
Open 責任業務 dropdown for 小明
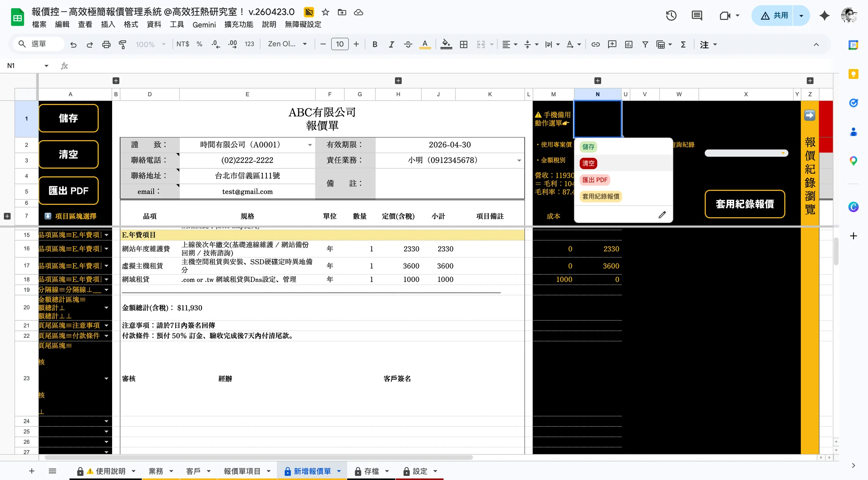pyautogui.click(x=519, y=160)
